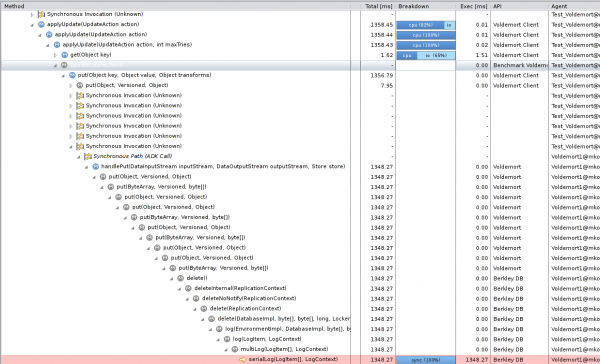
Task: Collapse the expanded Synchronous Invocation (Unknown) node
Action: [x=71, y=146]
